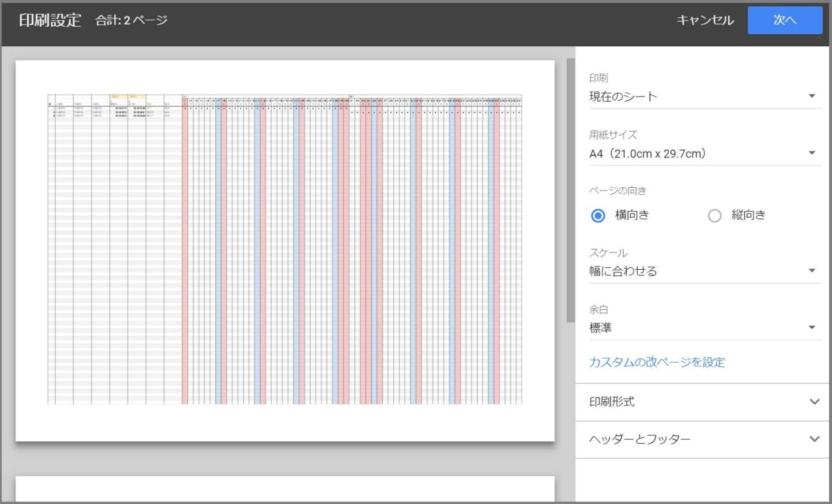Select the 横向き radio button
Image resolution: width=832 pixels, height=504 pixels.
(598, 215)
